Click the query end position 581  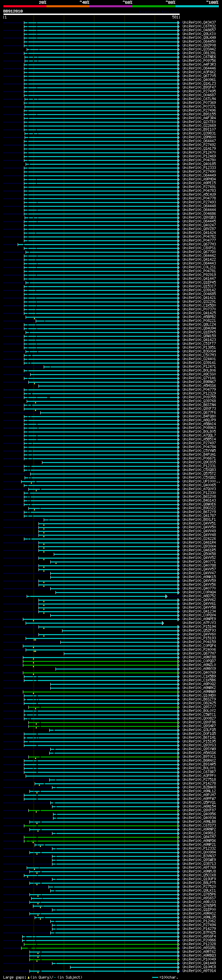click(175, 17)
